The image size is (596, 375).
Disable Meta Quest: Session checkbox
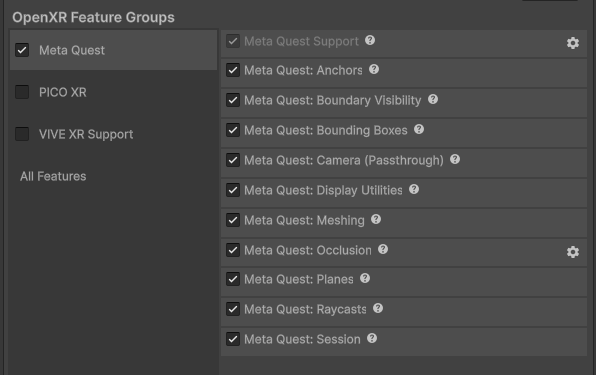point(233,339)
